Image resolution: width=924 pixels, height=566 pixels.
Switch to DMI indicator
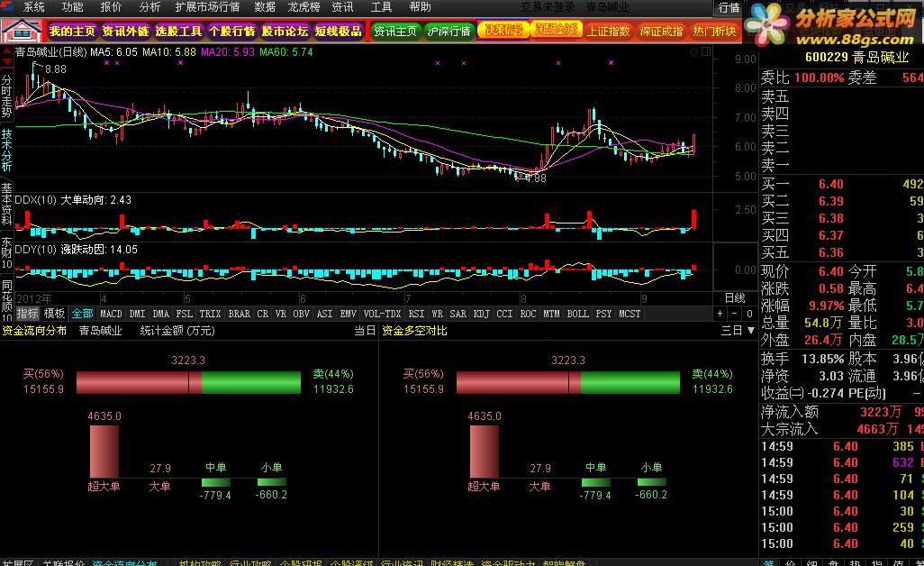[137, 314]
